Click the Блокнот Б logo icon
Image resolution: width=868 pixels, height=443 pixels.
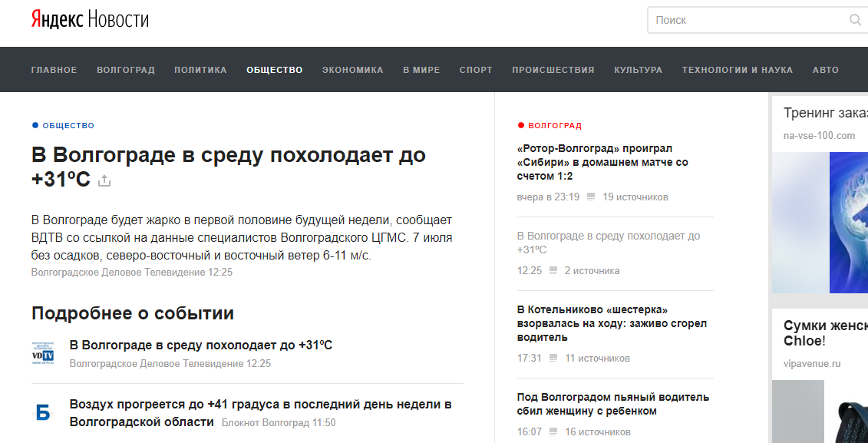point(43,412)
